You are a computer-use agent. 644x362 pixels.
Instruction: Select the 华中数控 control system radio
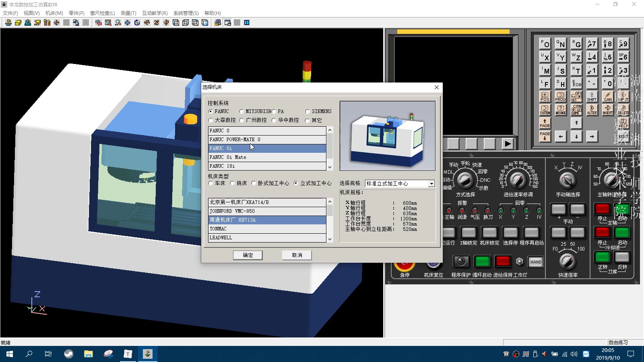tap(274, 120)
